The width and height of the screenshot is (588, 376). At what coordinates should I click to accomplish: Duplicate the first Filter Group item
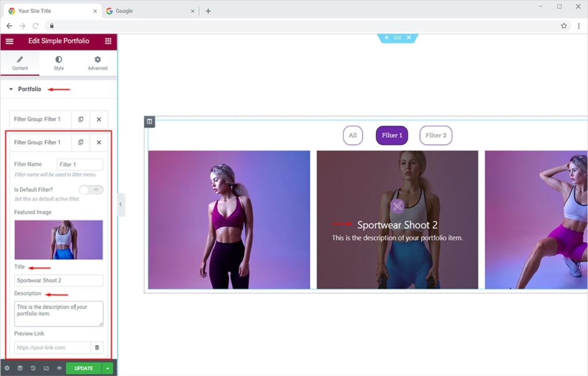[x=80, y=119]
